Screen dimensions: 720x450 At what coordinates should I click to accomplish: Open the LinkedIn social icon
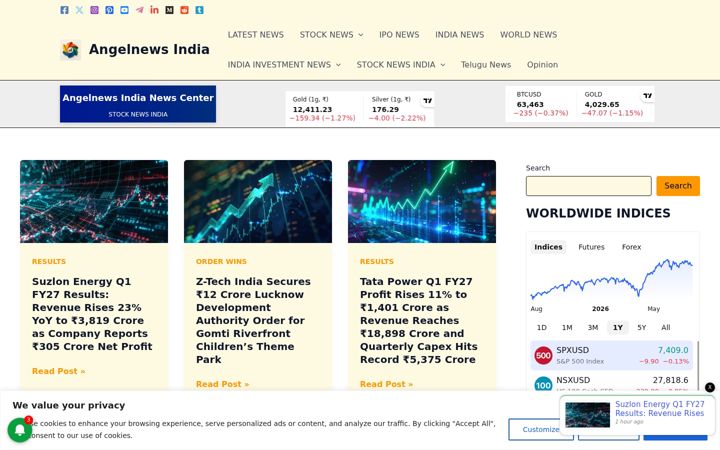tap(154, 10)
